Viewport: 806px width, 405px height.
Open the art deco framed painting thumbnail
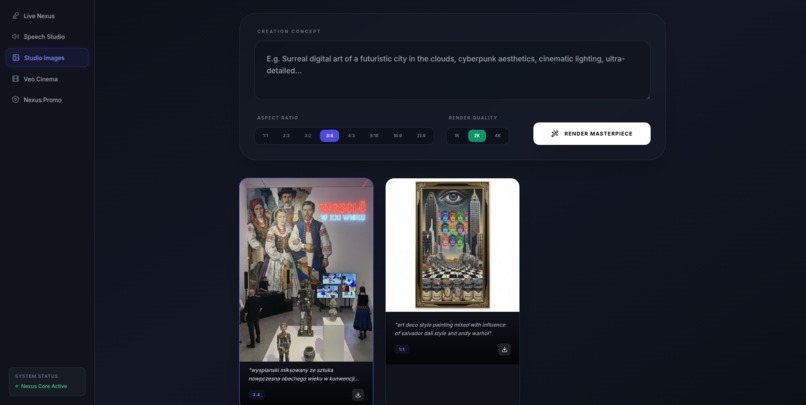click(452, 245)
